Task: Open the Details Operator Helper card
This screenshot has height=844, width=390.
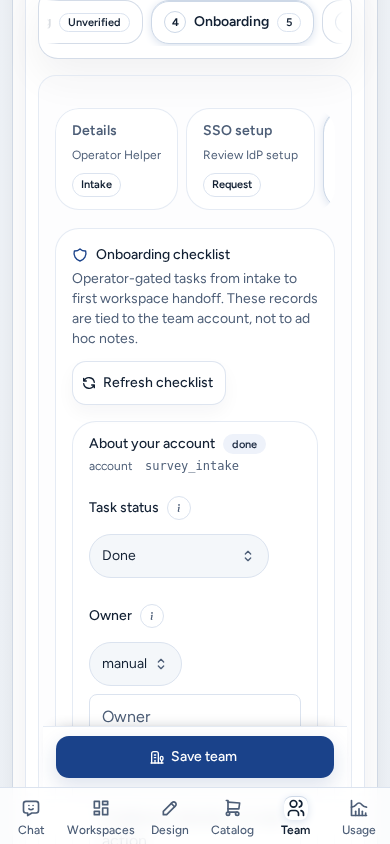Action: [117, 159]
